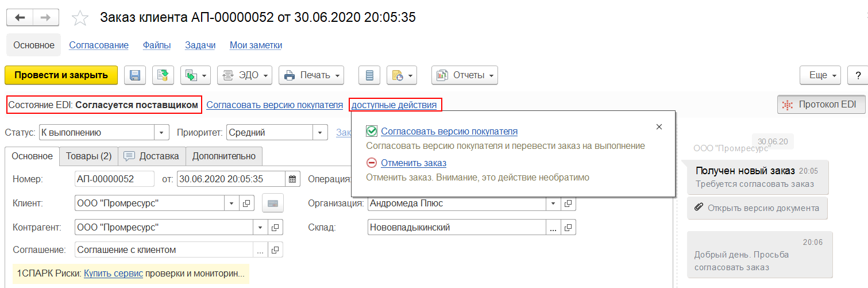Open the Клиент field's linked record icon
Screen dimensions: 868x288
(x=245, y=203)
